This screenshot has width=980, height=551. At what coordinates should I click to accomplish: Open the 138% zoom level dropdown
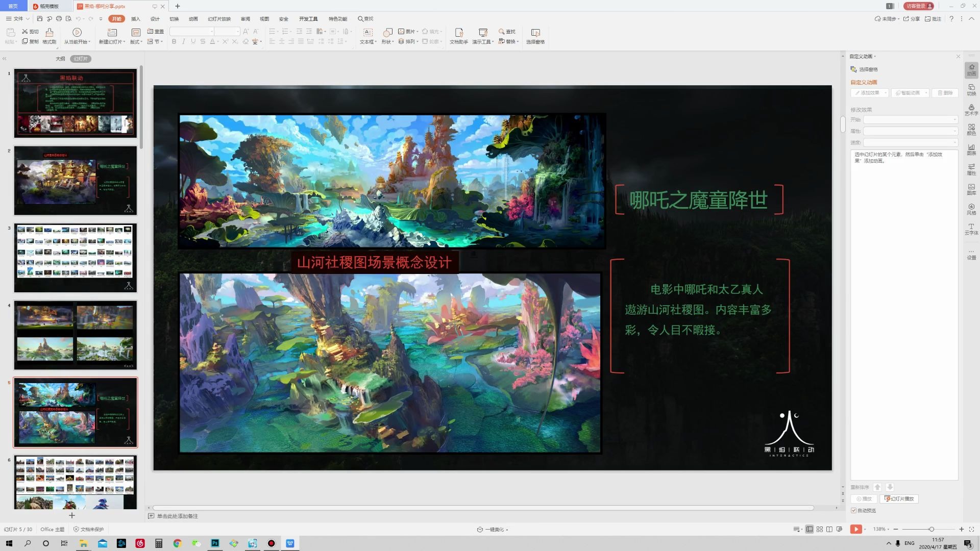pyautogui.click(x=881, y=530)
